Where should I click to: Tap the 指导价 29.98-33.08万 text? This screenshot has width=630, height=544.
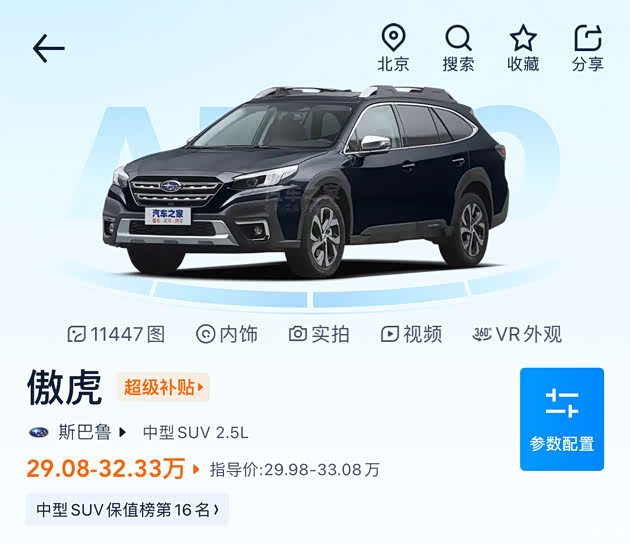pyautogui.click(x=295, y=470)
